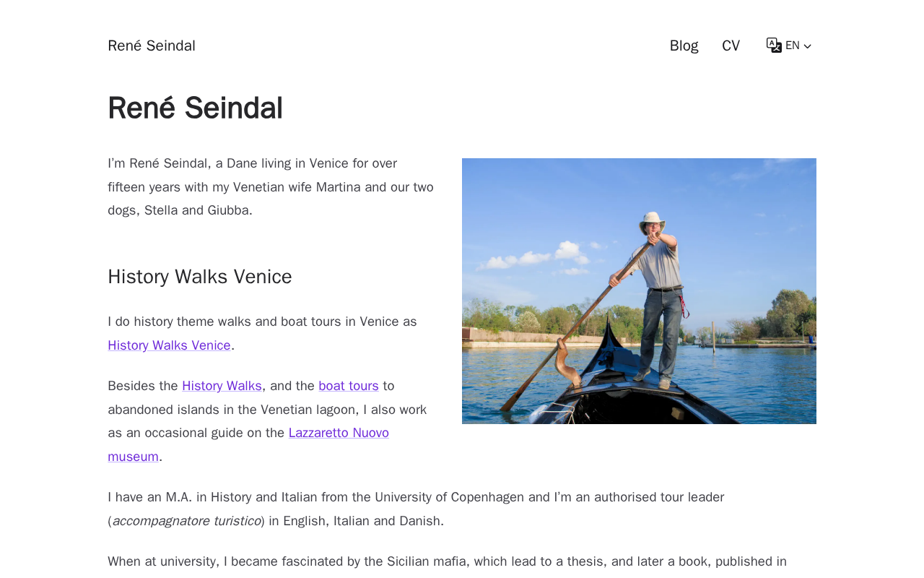This screenshot has height=578, width=924.
Task: Click the paragraph about the Sicilian mafia
Action: (447, 561)
